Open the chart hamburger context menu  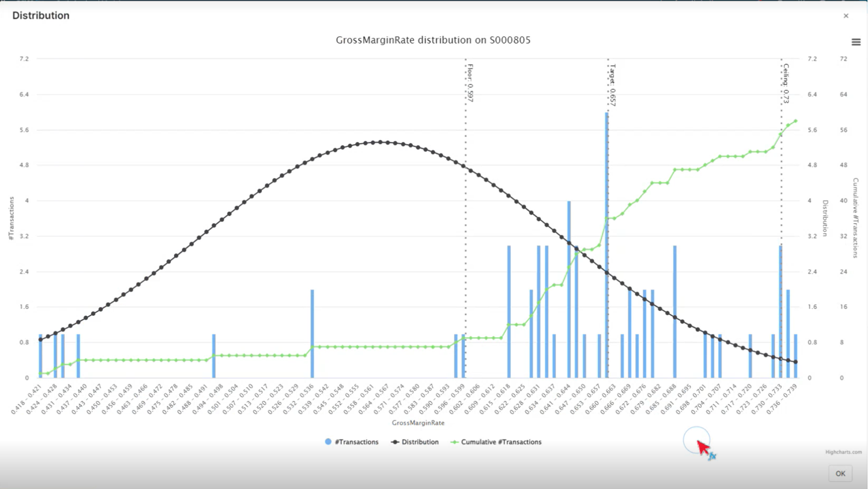coord(855,42)
